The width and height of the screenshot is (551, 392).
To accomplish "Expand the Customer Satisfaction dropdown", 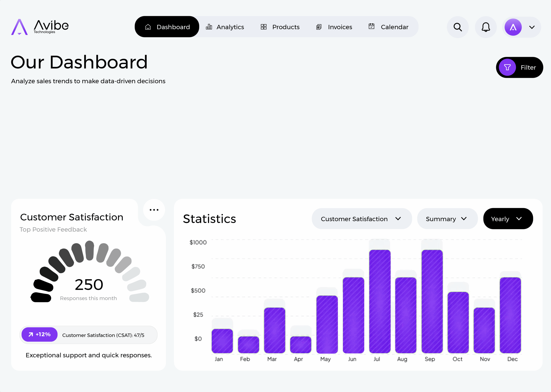I will pos(361,219).
